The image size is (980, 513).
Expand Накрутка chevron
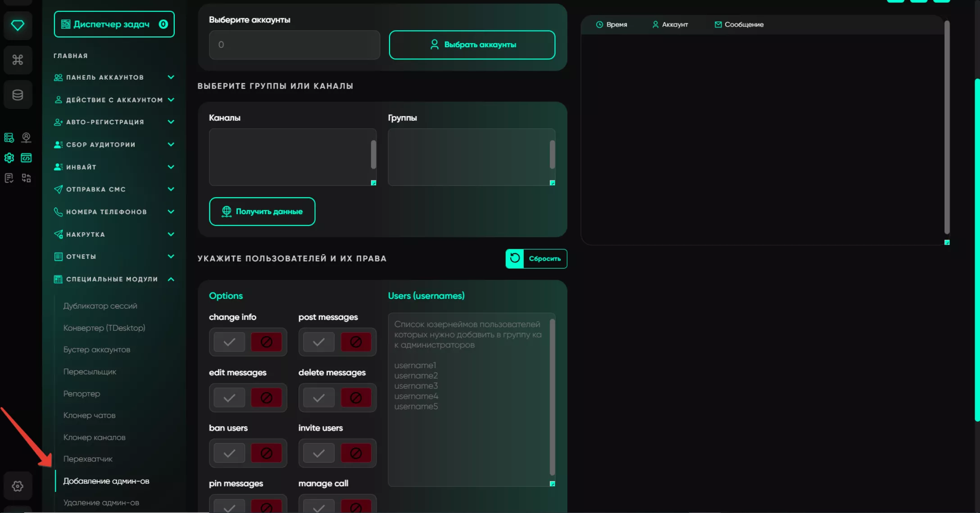[171, 234]
